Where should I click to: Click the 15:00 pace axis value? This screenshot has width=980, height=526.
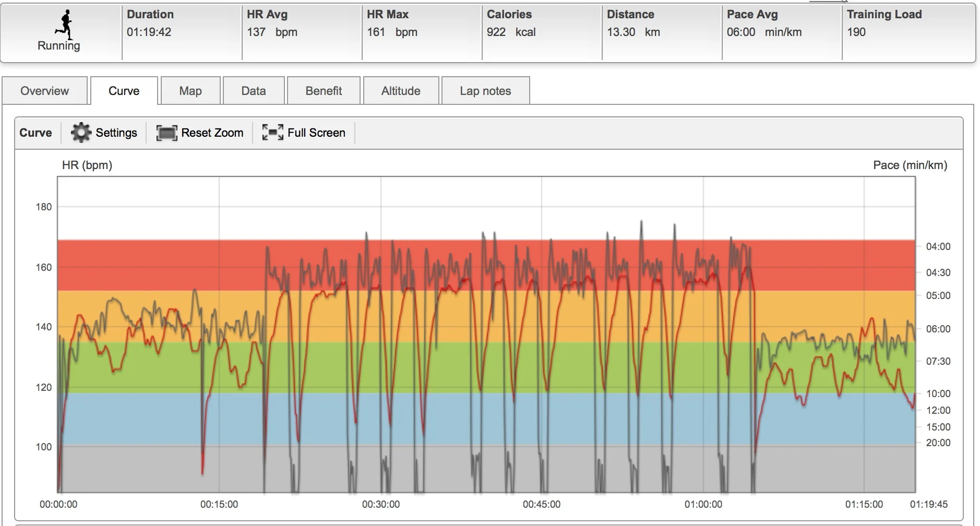(938, 427)
